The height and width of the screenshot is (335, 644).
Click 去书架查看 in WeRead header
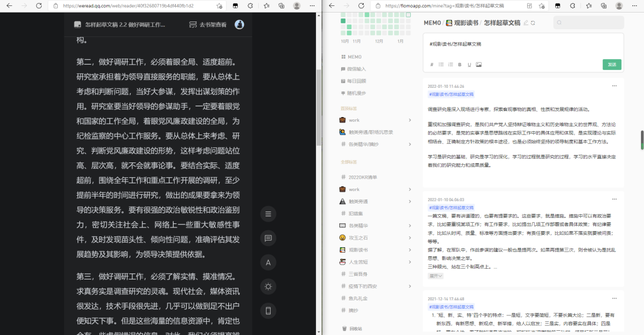point(208,24)
